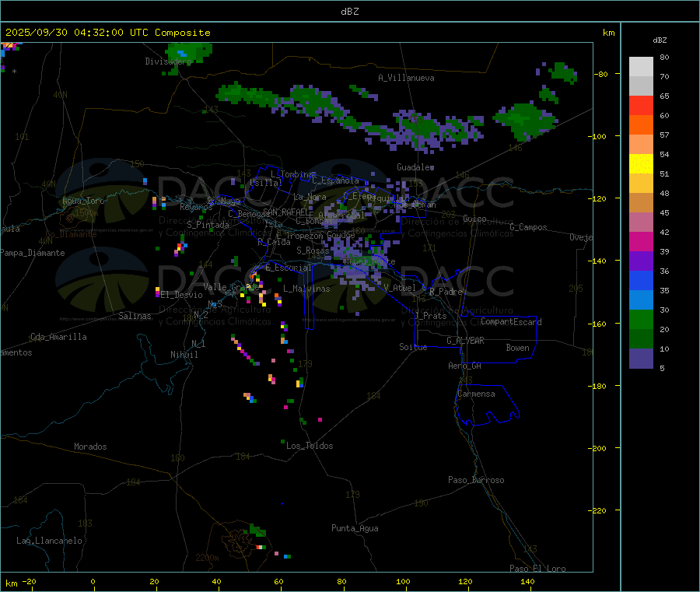
Task: Click the 'S_Pintada' map label
Action: point(208,225)
